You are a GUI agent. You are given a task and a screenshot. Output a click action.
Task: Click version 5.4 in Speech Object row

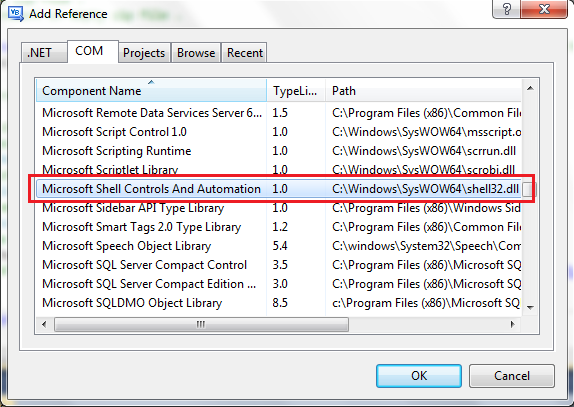(x=280, y=246)
